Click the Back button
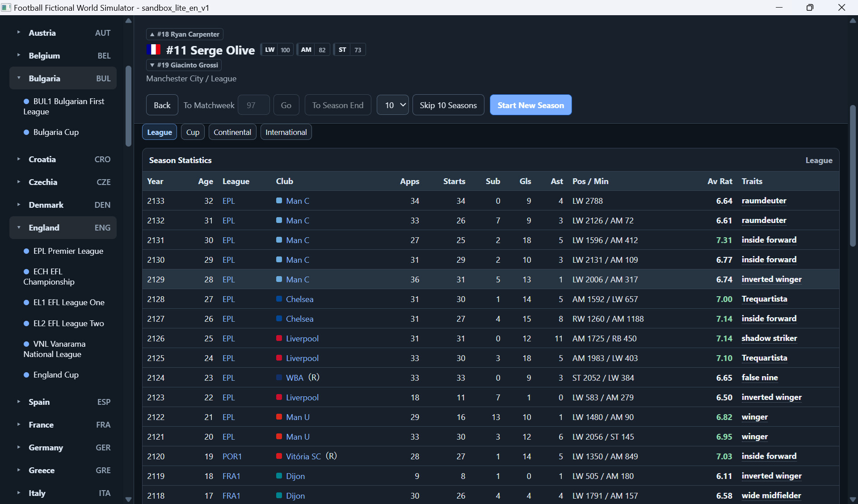The height and width of the screenshot is (504, 858). click(162, 105)
